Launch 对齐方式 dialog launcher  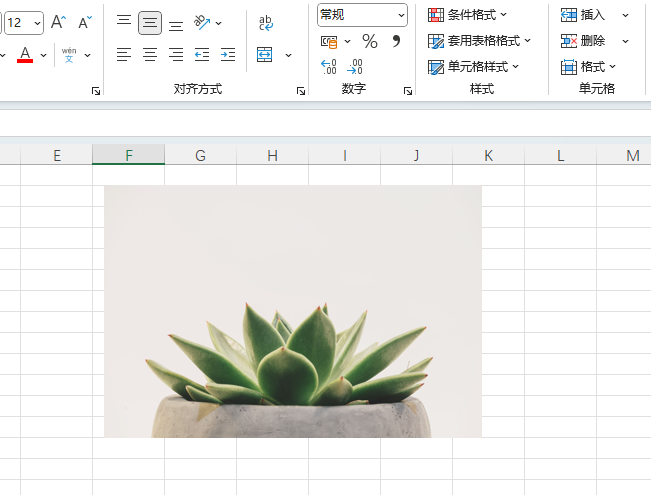click(x=301, y=91)
